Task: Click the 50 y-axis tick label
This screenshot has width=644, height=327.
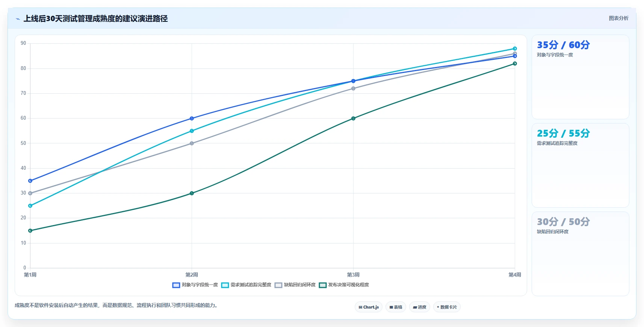Action: (x=23, y=143)
